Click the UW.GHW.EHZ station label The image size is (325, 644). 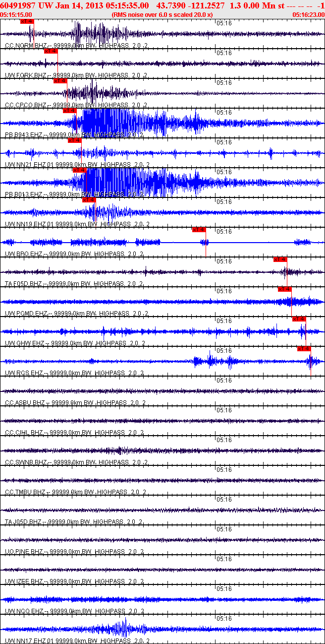click(x=75, y=343)
